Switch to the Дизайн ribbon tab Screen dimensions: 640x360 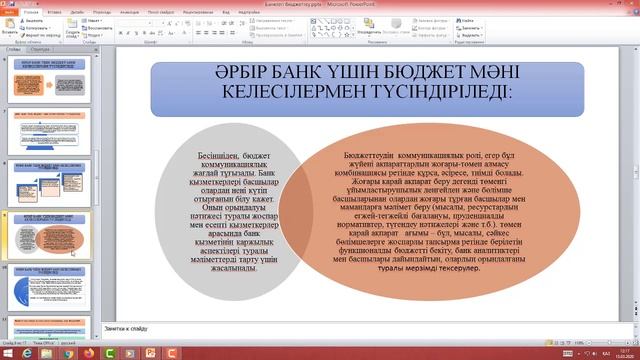(x=77, y=12)
